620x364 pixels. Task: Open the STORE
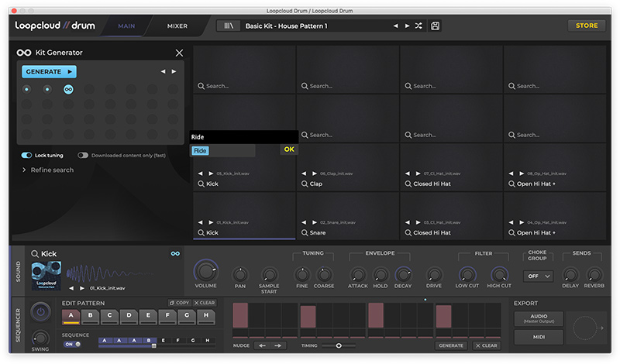coord(587,26)
